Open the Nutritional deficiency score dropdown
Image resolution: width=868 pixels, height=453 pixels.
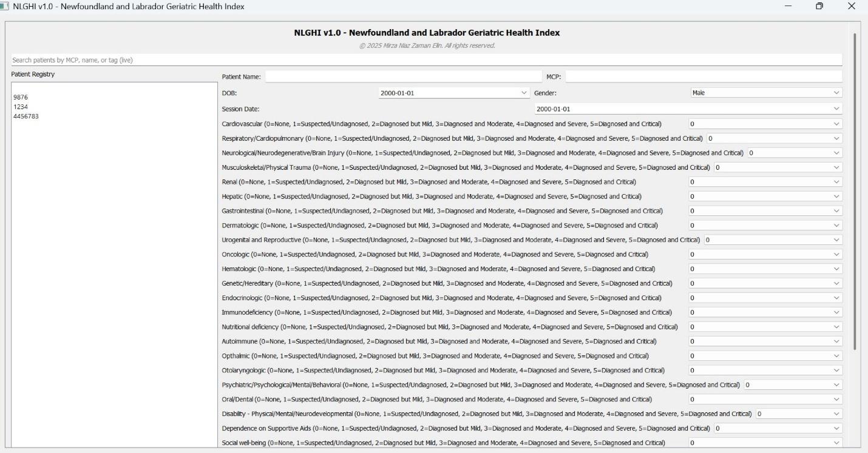(x=765, y=327)
